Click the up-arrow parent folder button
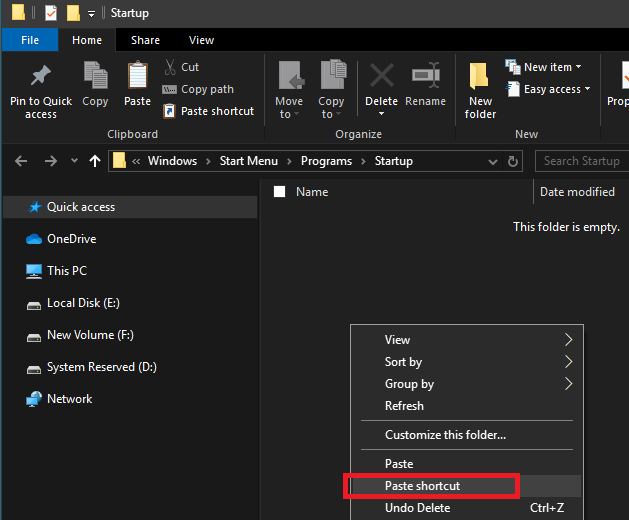Viewport: 629px width, 520px height. (x=95, y=161)
